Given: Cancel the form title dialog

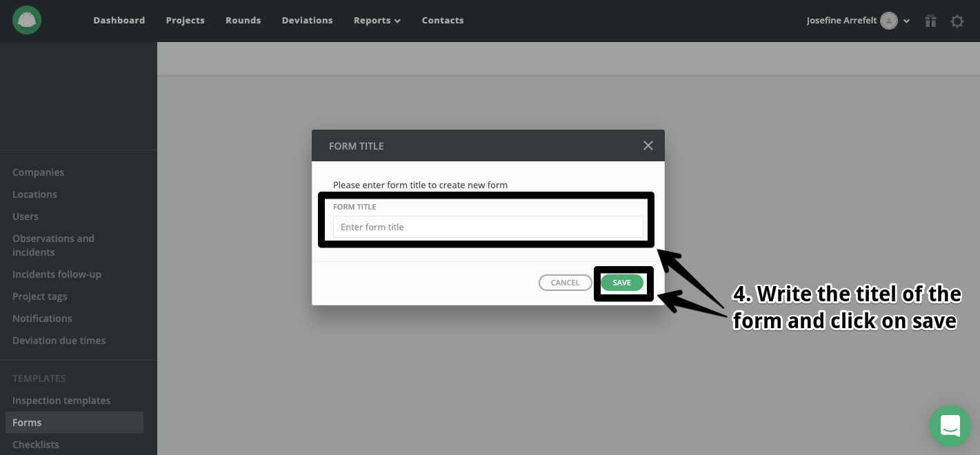Looking at the screenshot, I should [565, 283].
